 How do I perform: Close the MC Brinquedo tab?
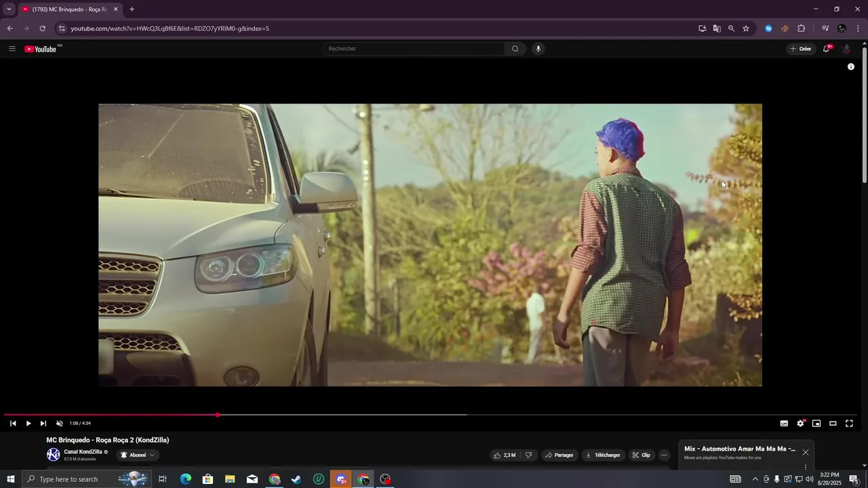point(115,9)
